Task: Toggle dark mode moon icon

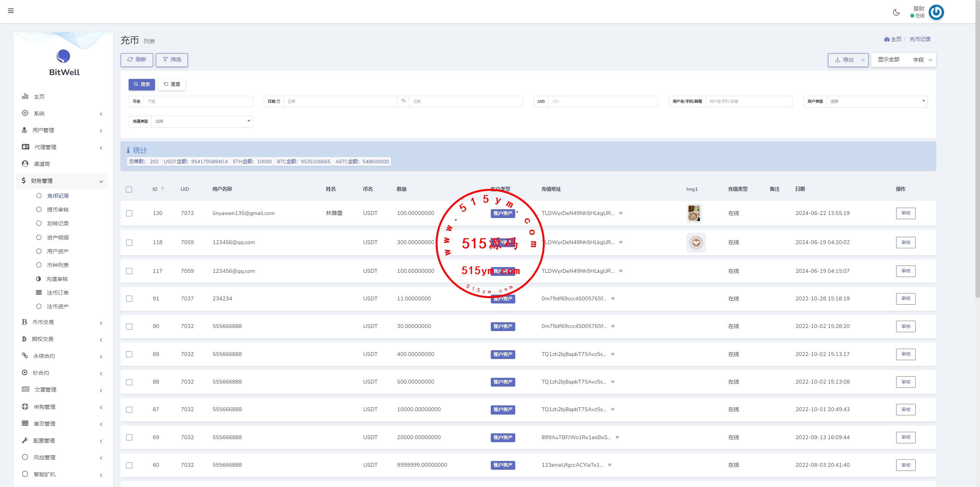Action: point(896,12)
